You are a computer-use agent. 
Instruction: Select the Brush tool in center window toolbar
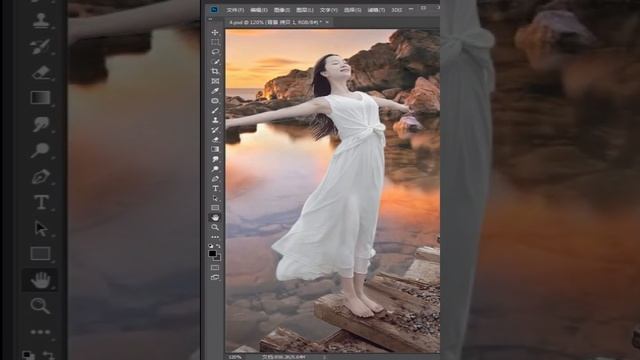point(215,111)
